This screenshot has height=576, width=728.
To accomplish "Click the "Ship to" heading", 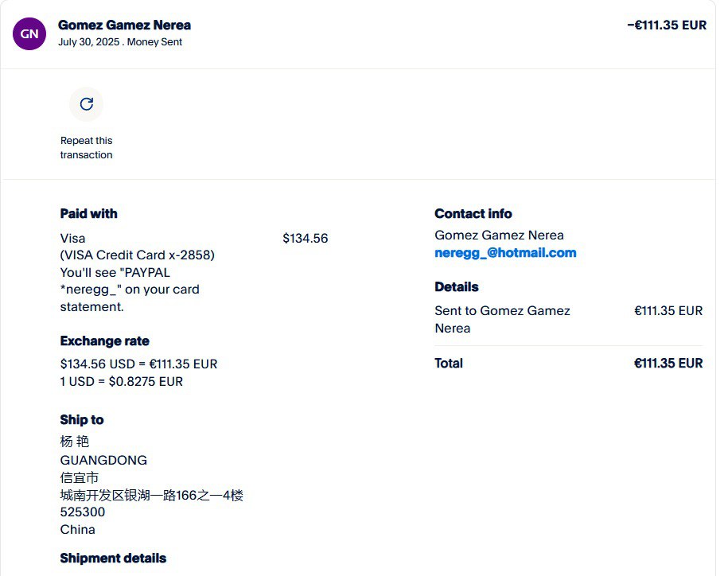I will (82, 420).
